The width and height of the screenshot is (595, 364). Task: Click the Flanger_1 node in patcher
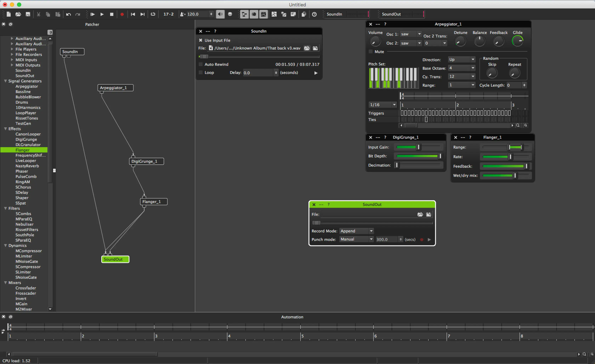coord(154,202)
